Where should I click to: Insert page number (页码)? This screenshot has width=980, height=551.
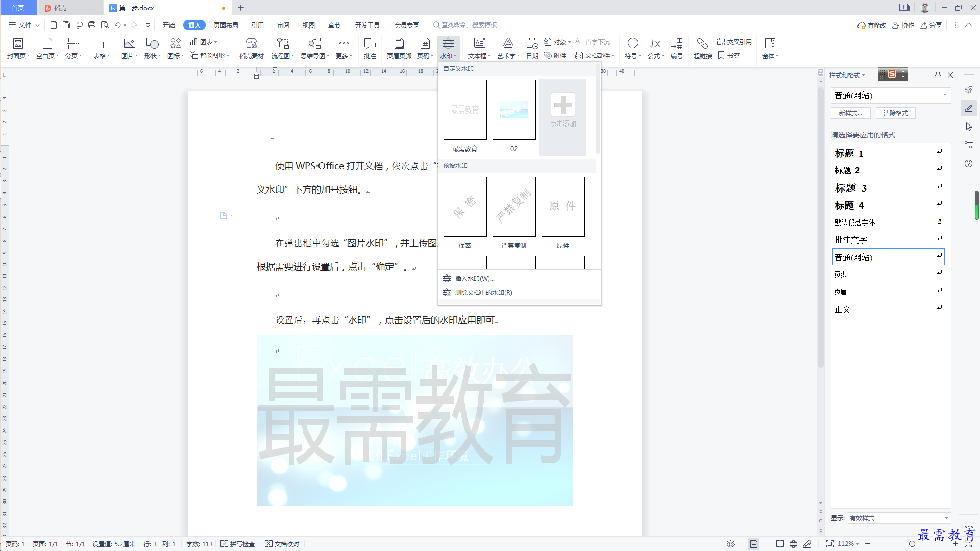tap(425, 48)
